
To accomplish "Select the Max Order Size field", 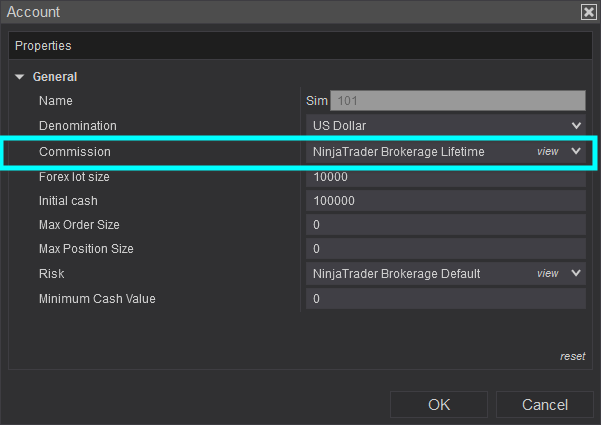I will point(445,225).
